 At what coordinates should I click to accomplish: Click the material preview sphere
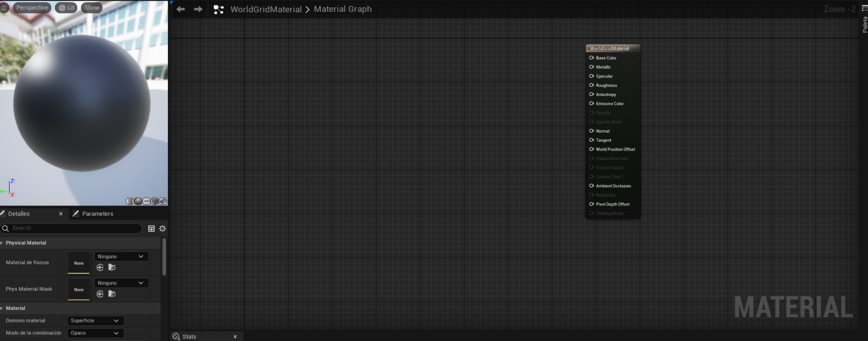pos(82,104)
